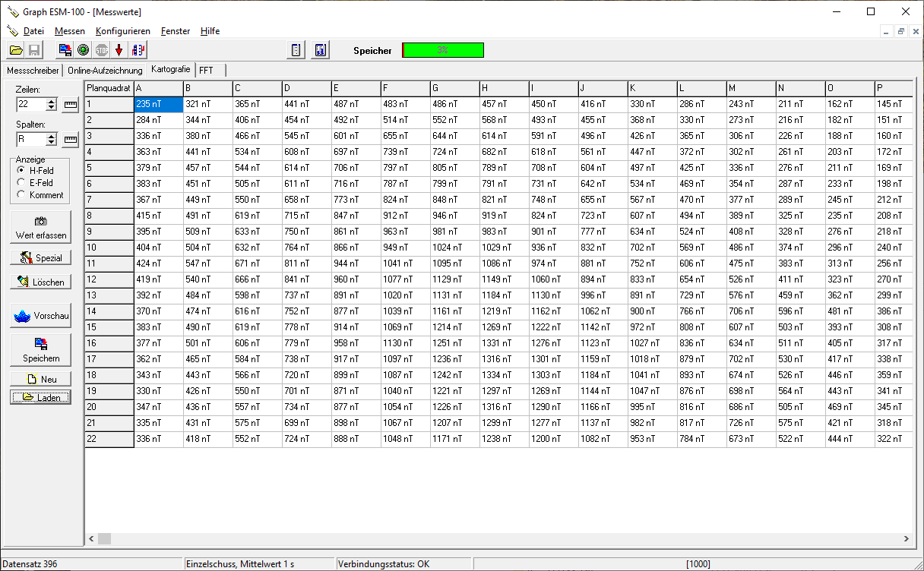The height and width of the screenshot is (571, 924).
Task: Click the Laden button
Action: (x=41, y=397)
